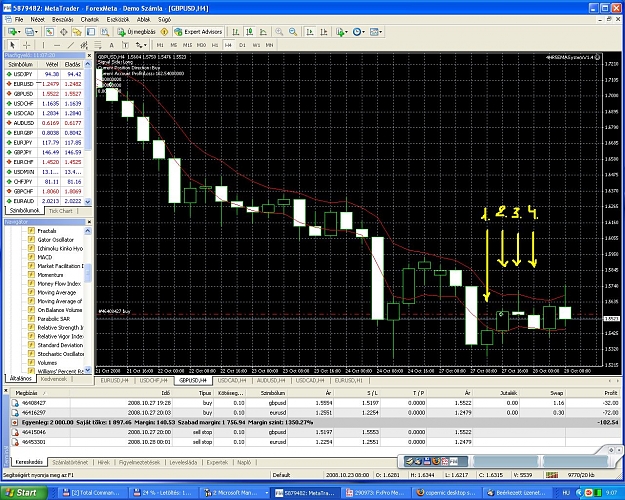The width and height of the screenshot is (625, 500).
Task: Click the Megbízás column header
Action: (39, 393)
